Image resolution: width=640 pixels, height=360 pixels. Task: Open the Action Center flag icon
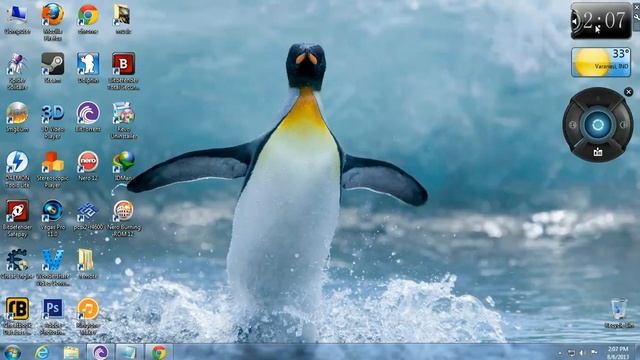coord(594,353)
